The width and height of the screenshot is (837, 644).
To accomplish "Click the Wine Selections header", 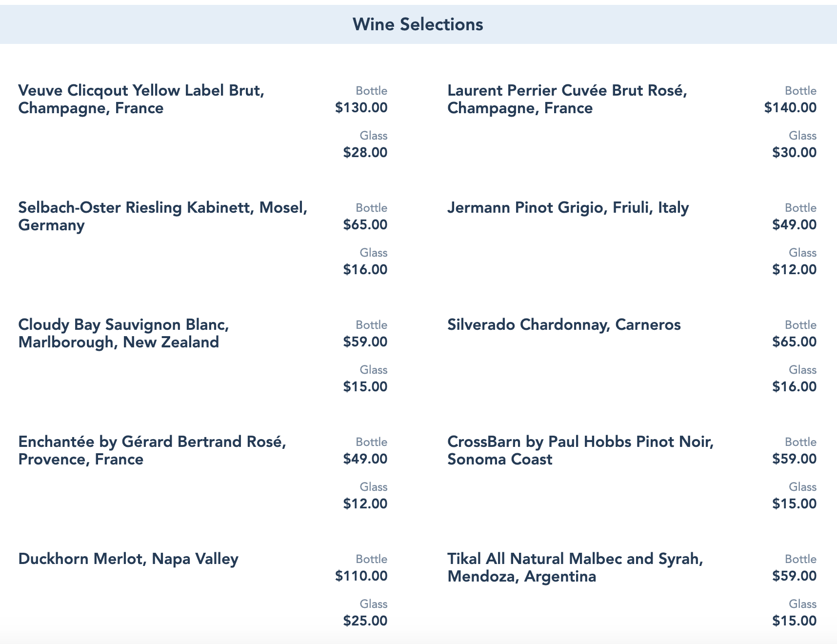I will tap(418, 24).
